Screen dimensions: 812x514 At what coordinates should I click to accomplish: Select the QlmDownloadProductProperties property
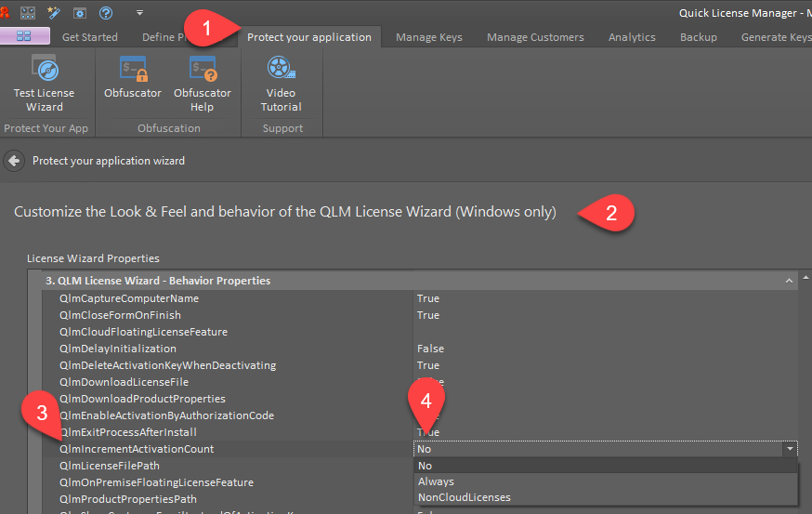(142, 399)
